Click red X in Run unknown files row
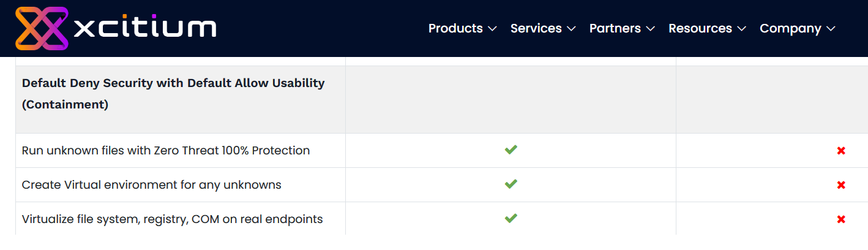Image resolution: width=868 pixels, height=250 pixels. point(841,151)
